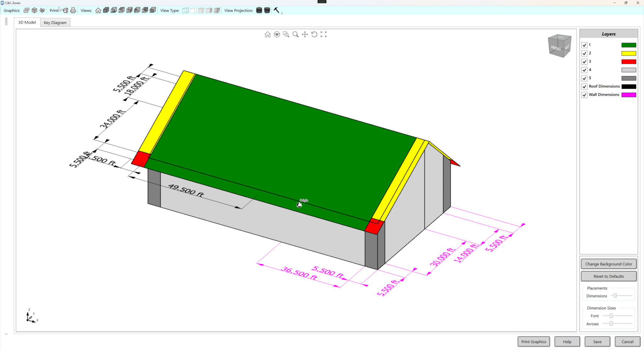Uncheck layer 3 in the Layers panel
The width and height of the screenshot is (644, 350).
tap(585, 62)
